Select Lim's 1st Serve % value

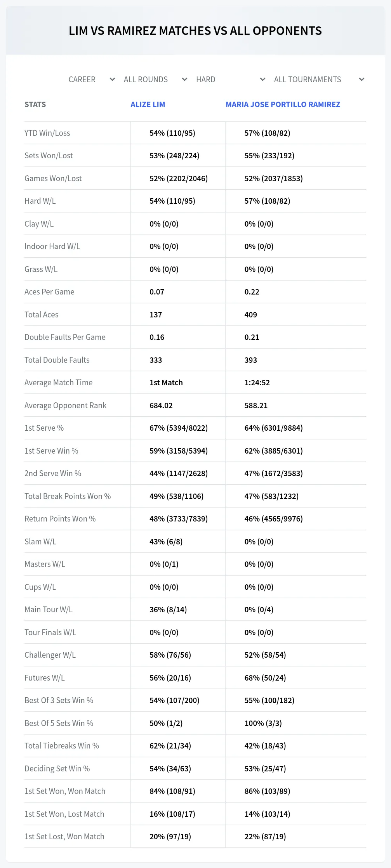click(x=179, y=428)
